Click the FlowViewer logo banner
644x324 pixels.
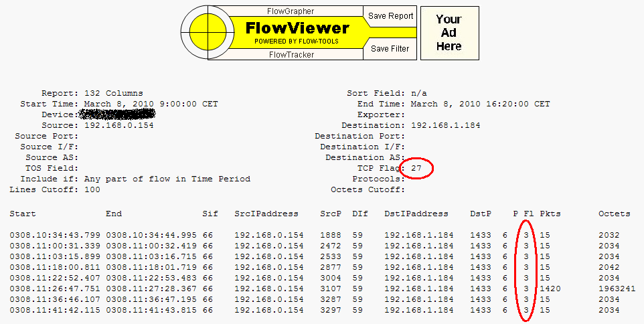pyautogui.click(x=297, y=32)
